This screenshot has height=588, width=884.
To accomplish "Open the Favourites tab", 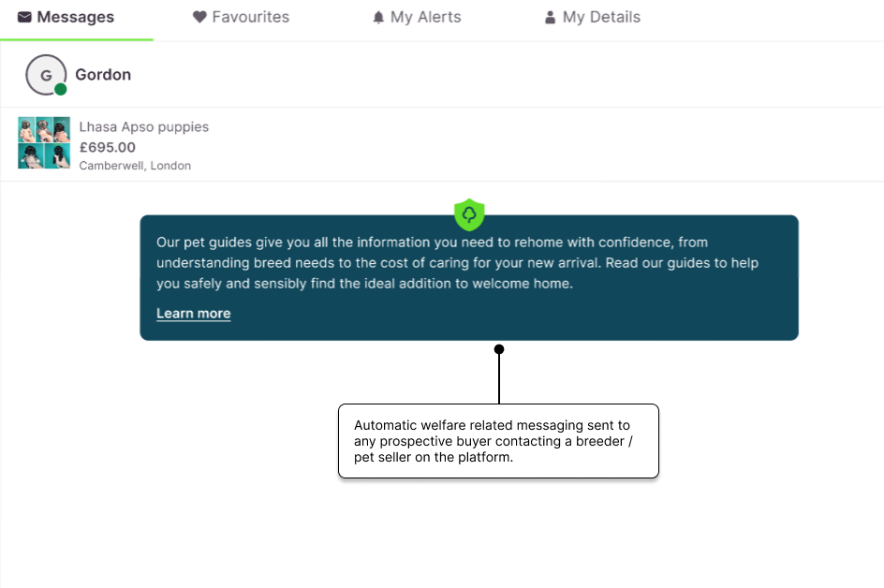I will click(x=250, y=17).
